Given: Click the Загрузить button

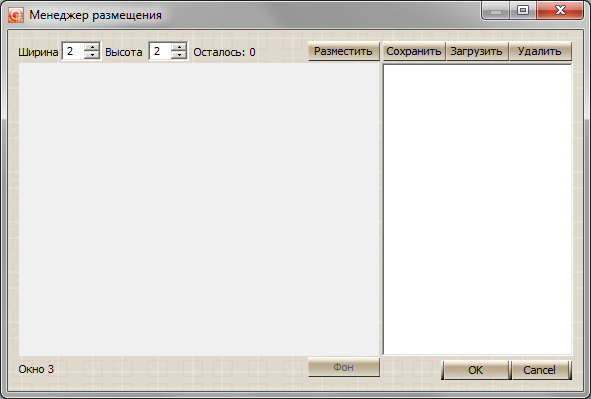Looking at the screenshot, I should tap(477, 51).
